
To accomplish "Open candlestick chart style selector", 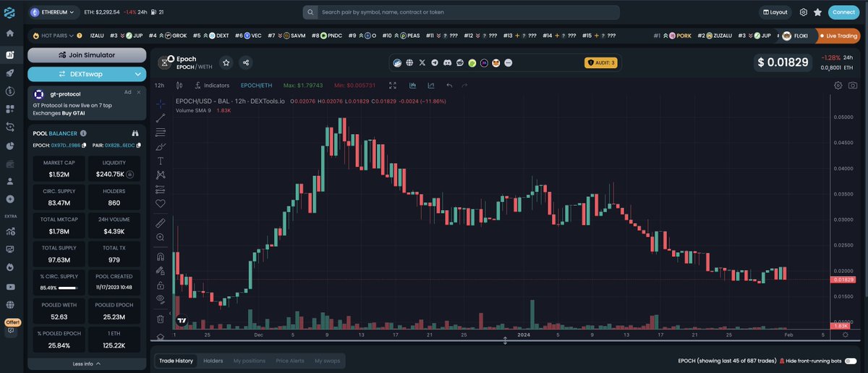I will [x=179, y=85].
